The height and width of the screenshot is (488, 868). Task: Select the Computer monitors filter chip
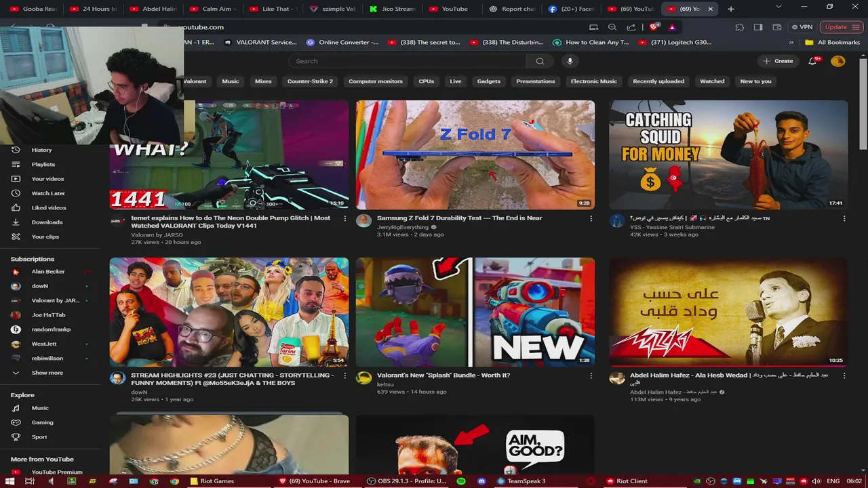[376, 81]
